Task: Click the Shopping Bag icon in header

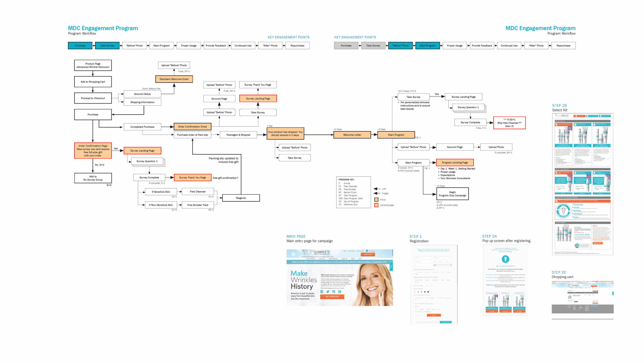Action: [367, 251]
